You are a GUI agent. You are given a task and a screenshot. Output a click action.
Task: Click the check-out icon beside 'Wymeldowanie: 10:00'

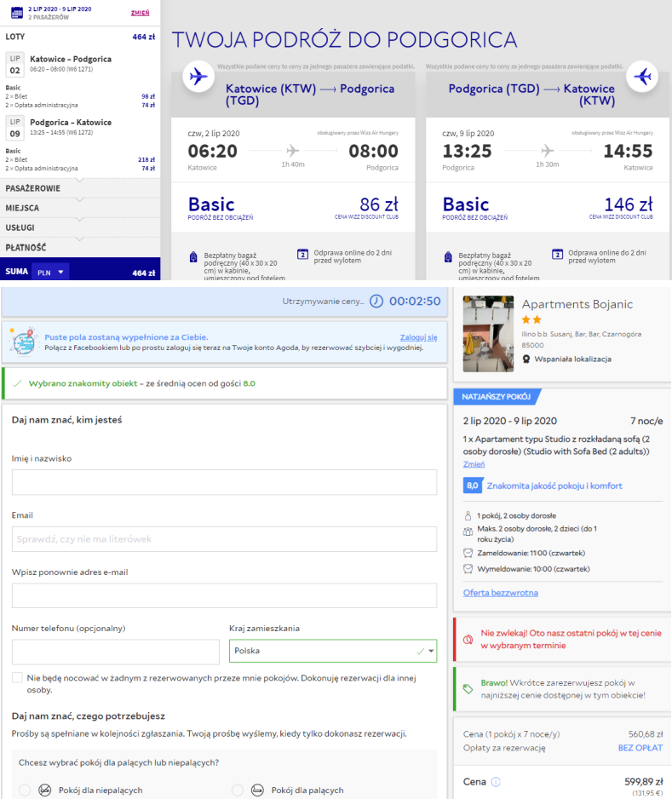tap(468, 569)
